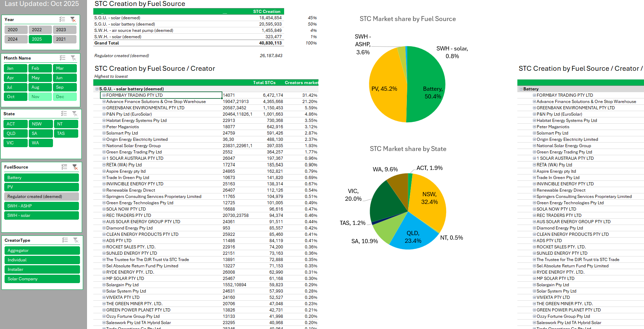644x329 pixels.
Task: Collapse GREENBANK ENVIRONMENTAL row in left table
Action: pos(104,108)
